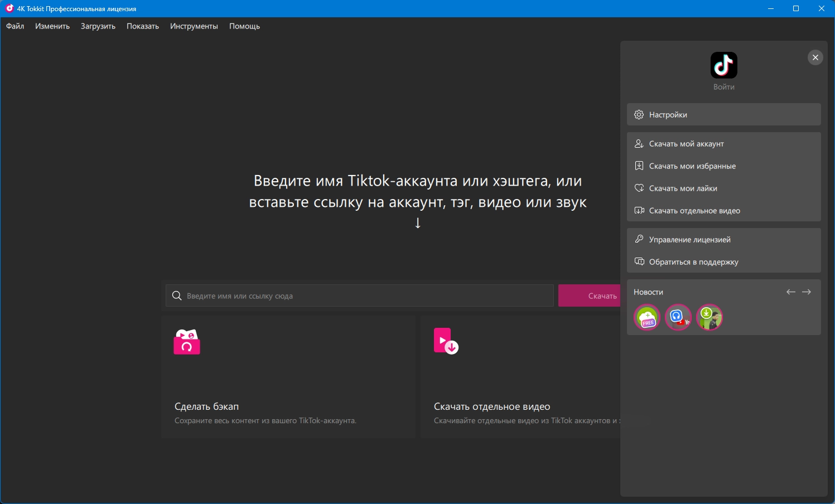835x504 pixels.
Task: Select Скачать мои лайки
Action: click(723, 188)
